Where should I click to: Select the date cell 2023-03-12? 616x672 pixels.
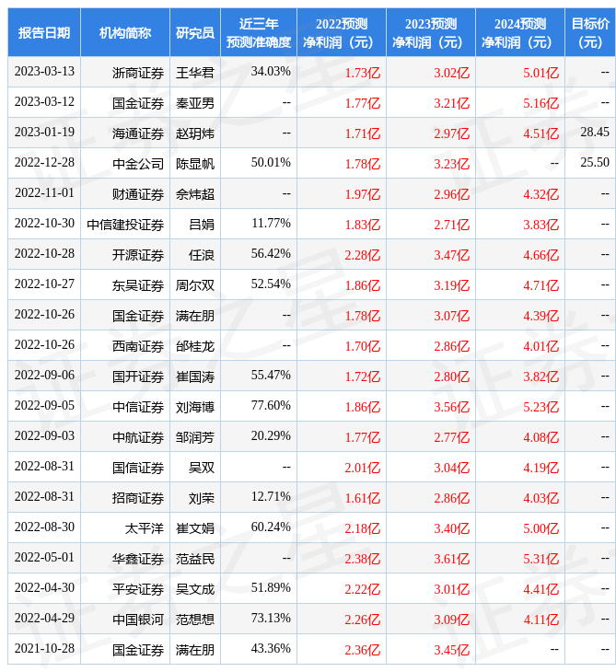(x=44, y=101)
